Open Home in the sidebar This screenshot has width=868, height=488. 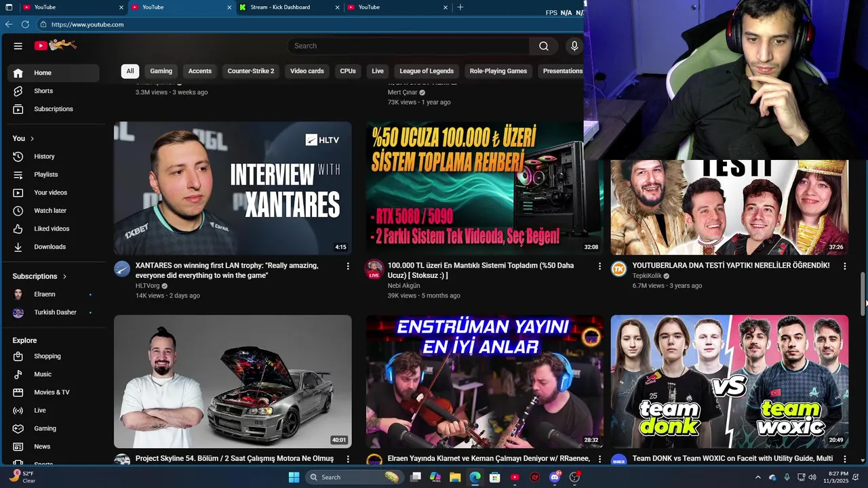(x=54, y=73)
